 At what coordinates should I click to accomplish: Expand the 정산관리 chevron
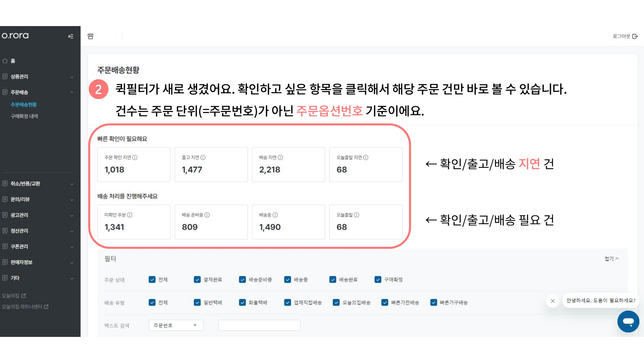point(72,231)
